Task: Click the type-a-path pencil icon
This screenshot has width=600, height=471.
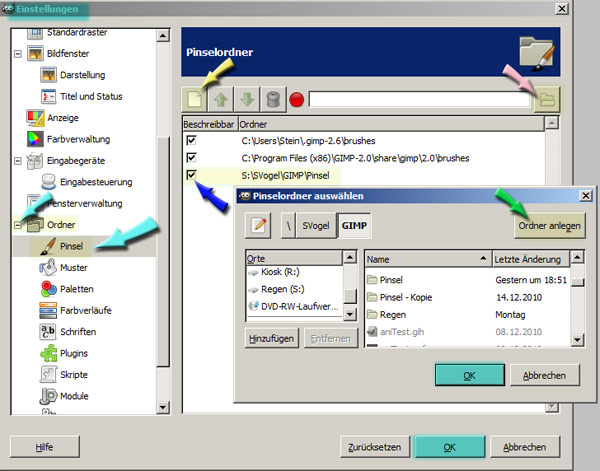Action: pyautogui.click(x=260, y=226)
